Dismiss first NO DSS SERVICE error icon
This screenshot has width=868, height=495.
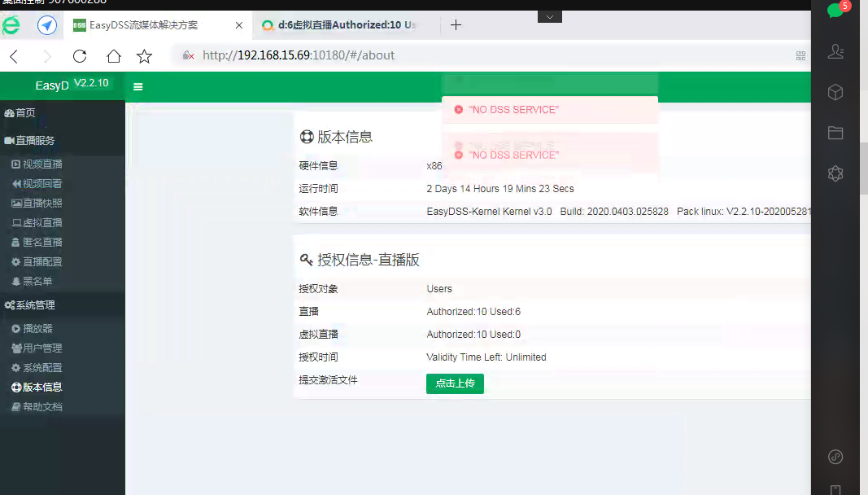click(458, 110)
